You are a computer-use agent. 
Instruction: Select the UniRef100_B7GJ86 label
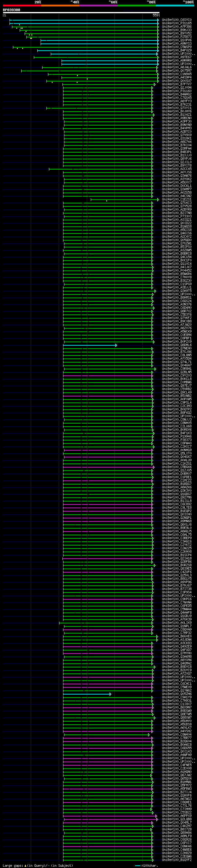tap(177, 352)
